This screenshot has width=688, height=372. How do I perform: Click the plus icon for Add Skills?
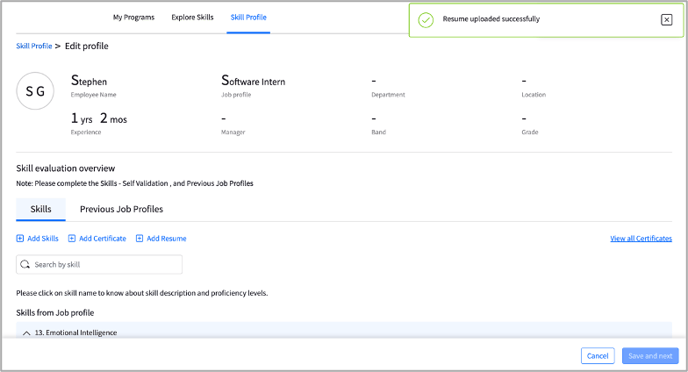click(x=20, y=238)
